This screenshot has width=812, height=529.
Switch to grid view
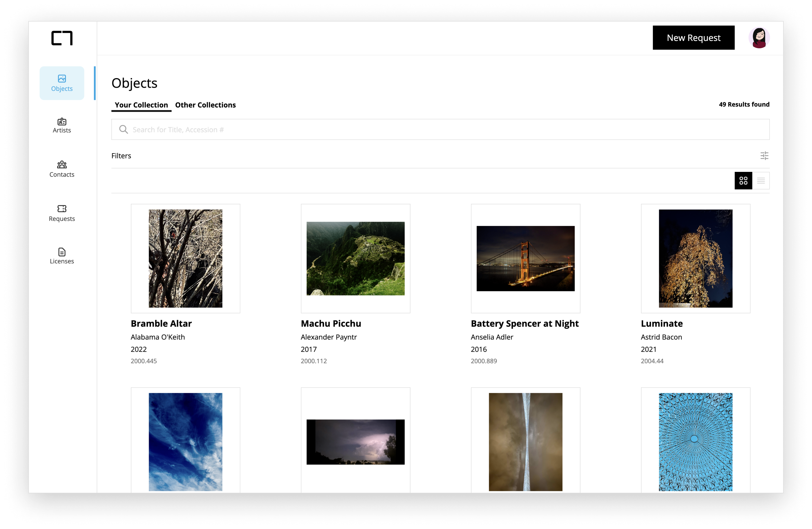(x=743, y=181)
